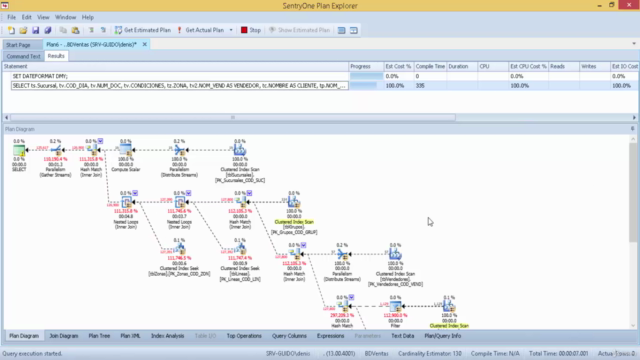Sort by the Est Cost % column header
This screenshot has height=360, width=640.
(x=398, y=67)
